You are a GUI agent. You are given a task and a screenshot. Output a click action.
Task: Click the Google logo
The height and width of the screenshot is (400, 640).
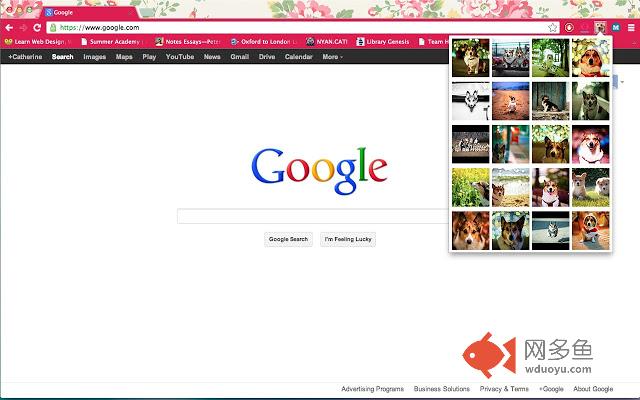[319, 170]
